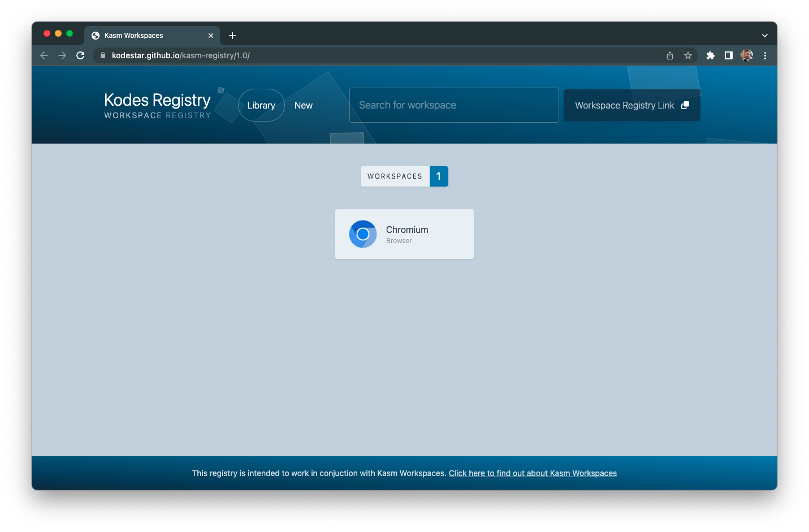Click the padlock site info icon
809x532 pixels.
coord(103,55)
